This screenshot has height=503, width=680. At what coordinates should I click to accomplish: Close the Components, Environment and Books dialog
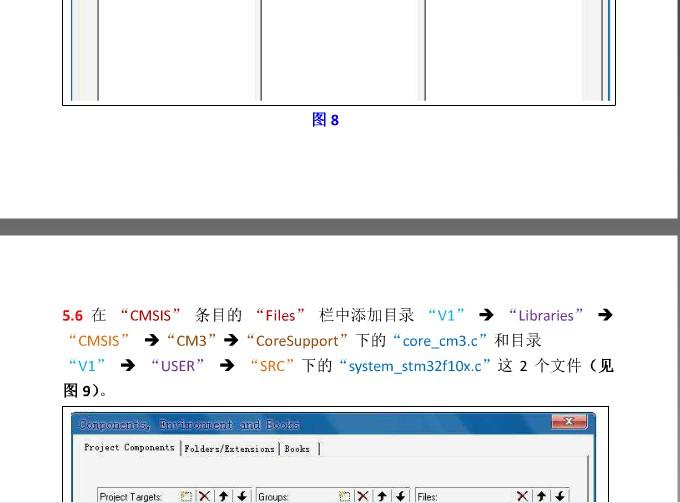coord(569,421)
